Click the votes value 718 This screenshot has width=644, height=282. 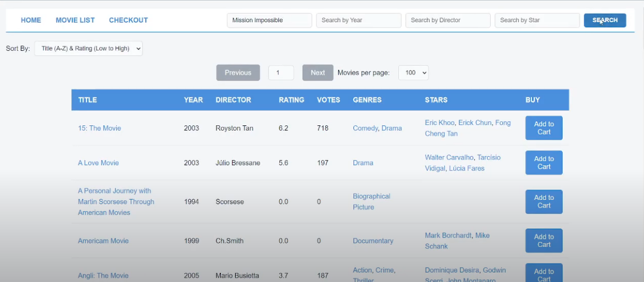tap(323, 128)
